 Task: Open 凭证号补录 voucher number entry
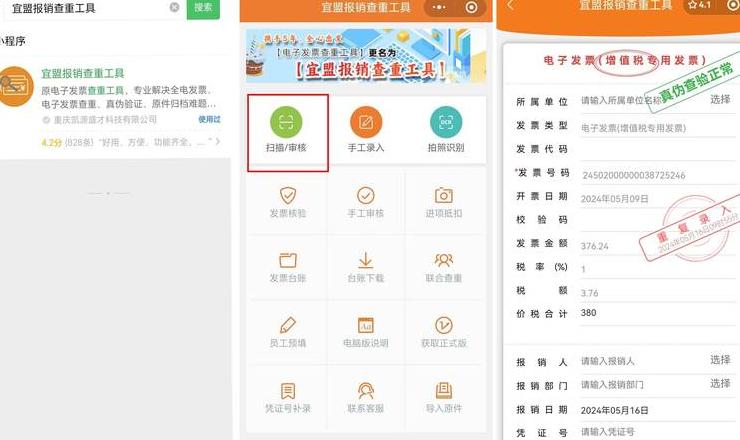click(x=288, y=397)
